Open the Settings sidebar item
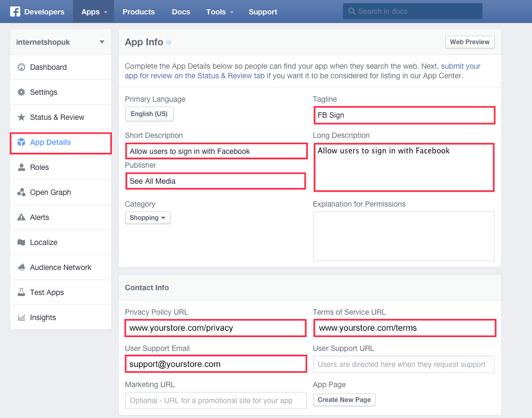 (61, 92)
